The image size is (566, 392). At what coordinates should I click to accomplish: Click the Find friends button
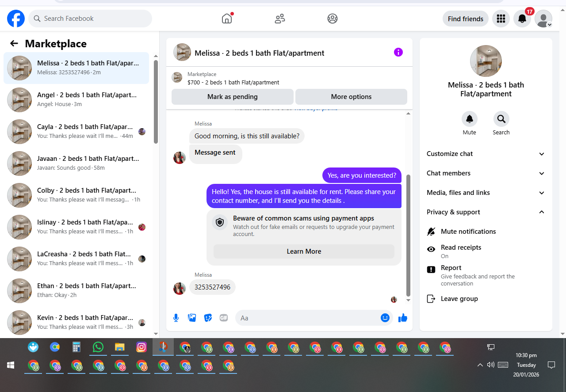pos(466,19)
